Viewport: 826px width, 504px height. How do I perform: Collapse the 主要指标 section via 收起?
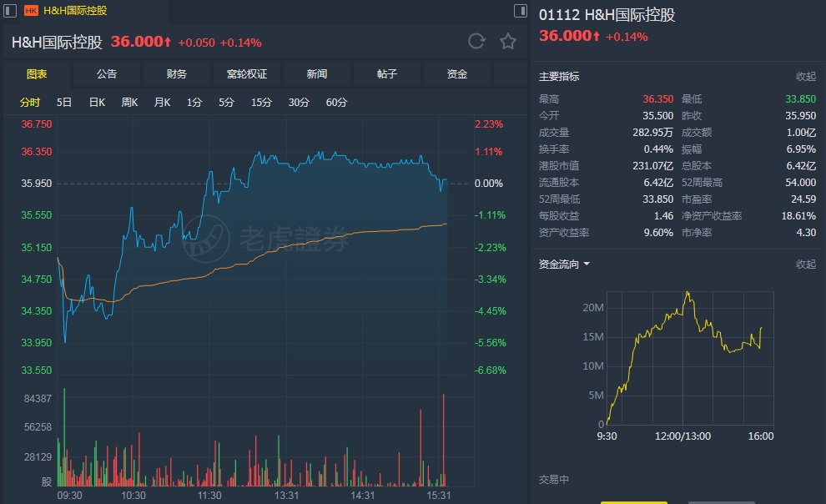pyautogui.click(x=805, y=77)
